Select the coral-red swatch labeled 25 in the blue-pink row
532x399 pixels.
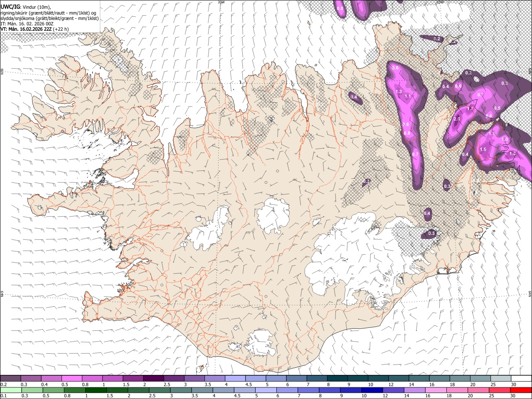coord(499,390)
